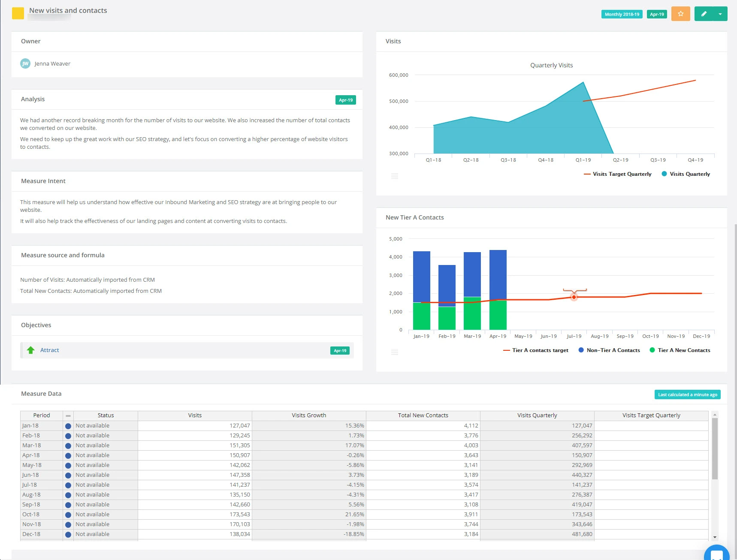Open the Monthly 2018-19 period selector

coord(622,14)
